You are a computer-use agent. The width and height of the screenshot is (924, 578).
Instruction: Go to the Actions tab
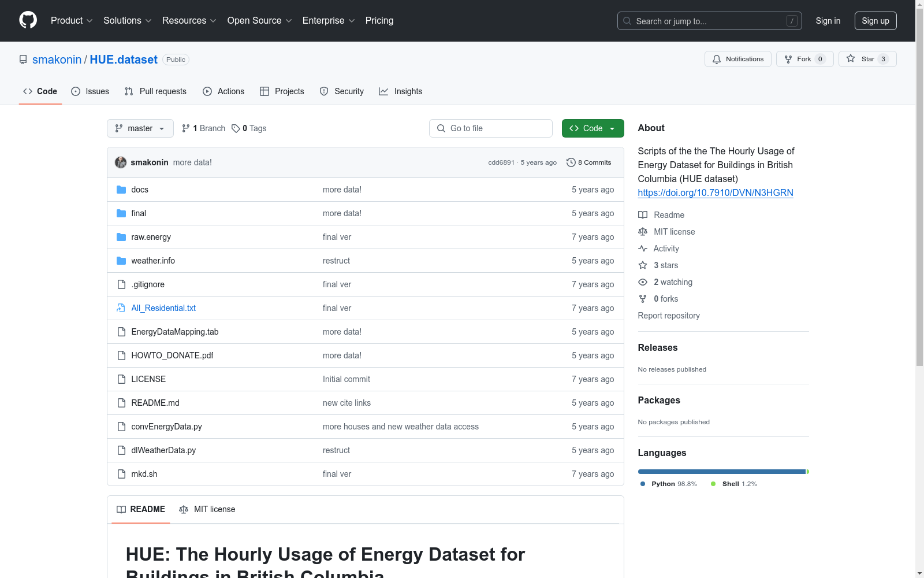pos(223,91)
